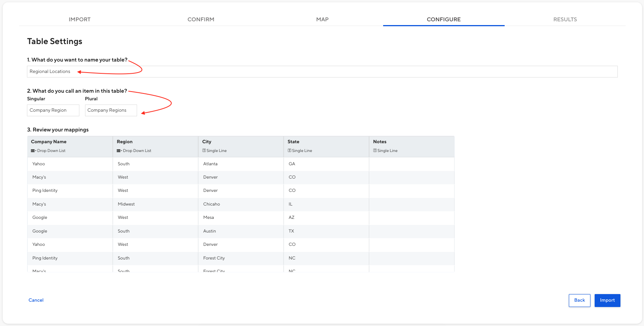Focus the table name field with Regional Locations
This screenshot has width=644, height=326.
click(x=322, y=71)
